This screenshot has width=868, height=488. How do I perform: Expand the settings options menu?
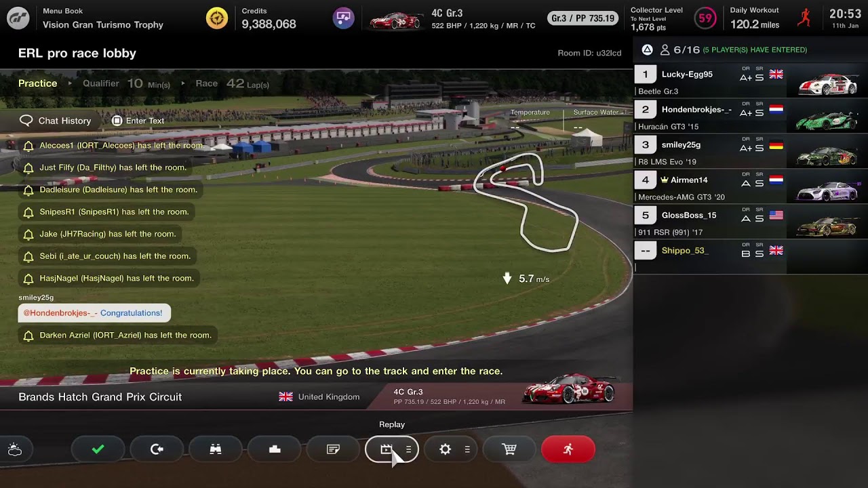[467, 449]
